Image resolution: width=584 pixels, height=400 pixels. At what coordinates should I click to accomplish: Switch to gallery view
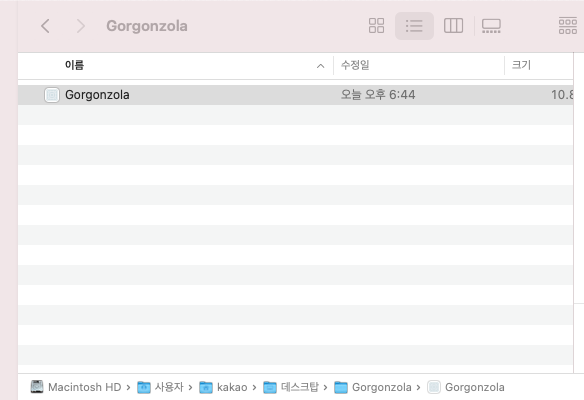(491, 26)
